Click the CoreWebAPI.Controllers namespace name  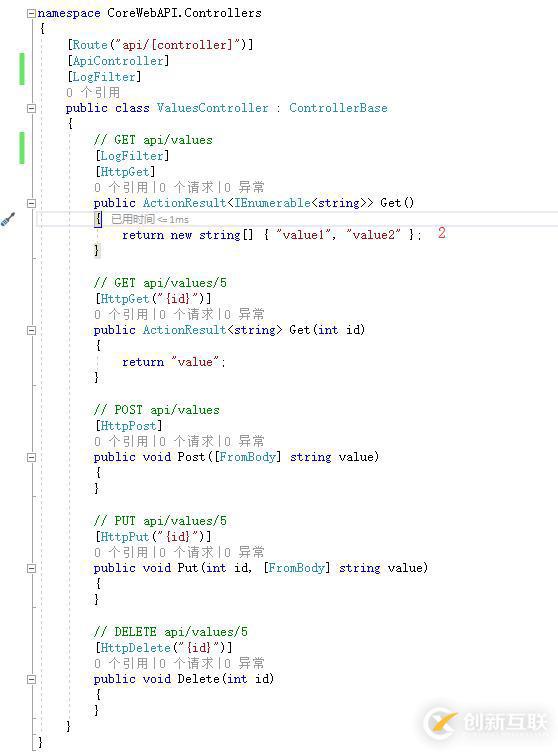(x=184, y=13)
